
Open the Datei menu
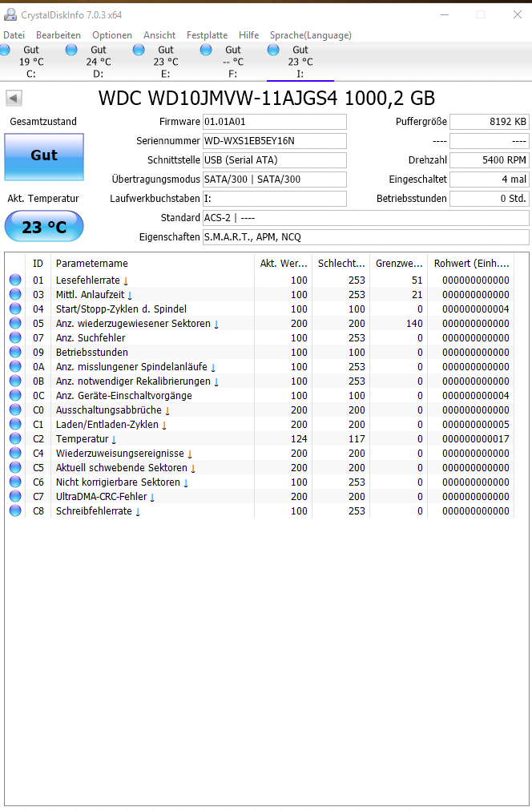[x=14, y=35]
